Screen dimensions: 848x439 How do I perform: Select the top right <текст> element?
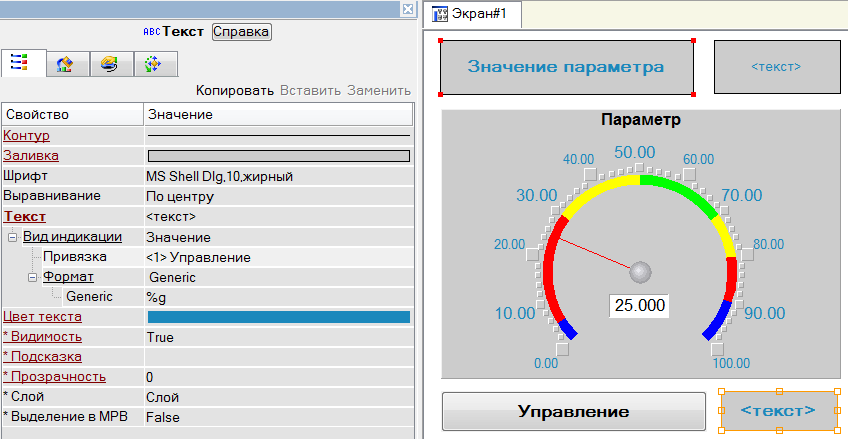click(x=776, y=66)
